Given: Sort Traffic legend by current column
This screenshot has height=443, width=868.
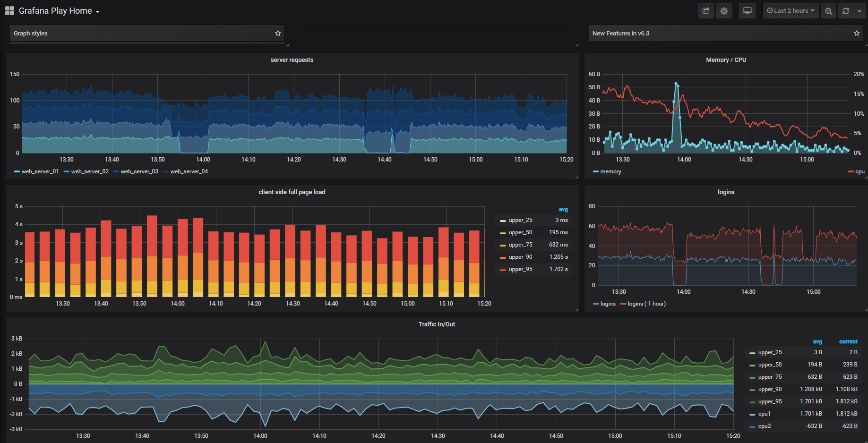Looking at the screenshot, I should point(848,341).
